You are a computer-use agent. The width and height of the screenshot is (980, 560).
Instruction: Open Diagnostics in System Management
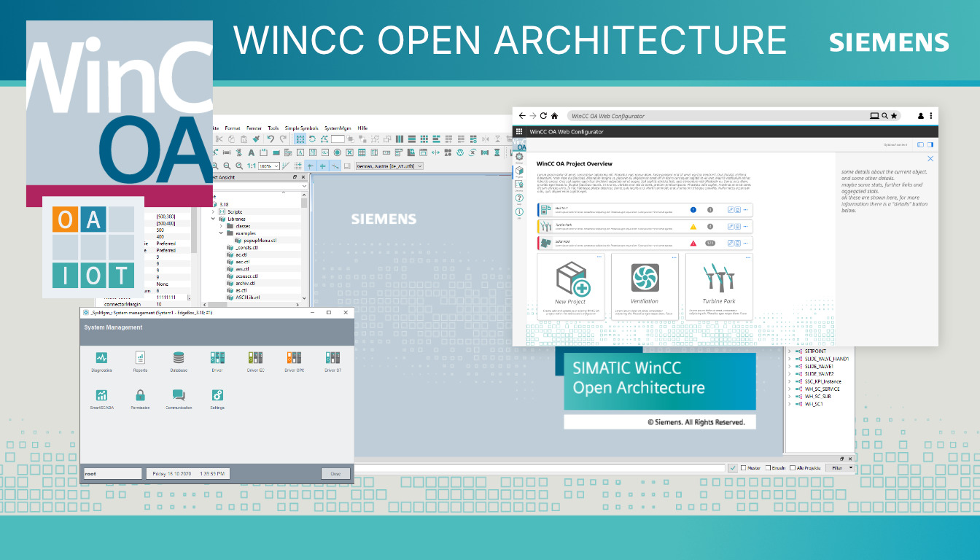click(x=102, y=359)
